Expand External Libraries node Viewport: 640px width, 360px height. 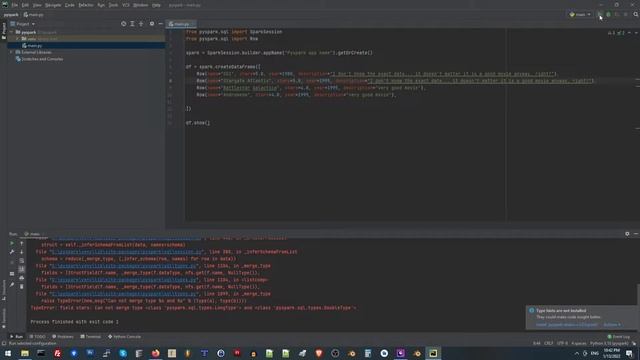coord(11,52)
